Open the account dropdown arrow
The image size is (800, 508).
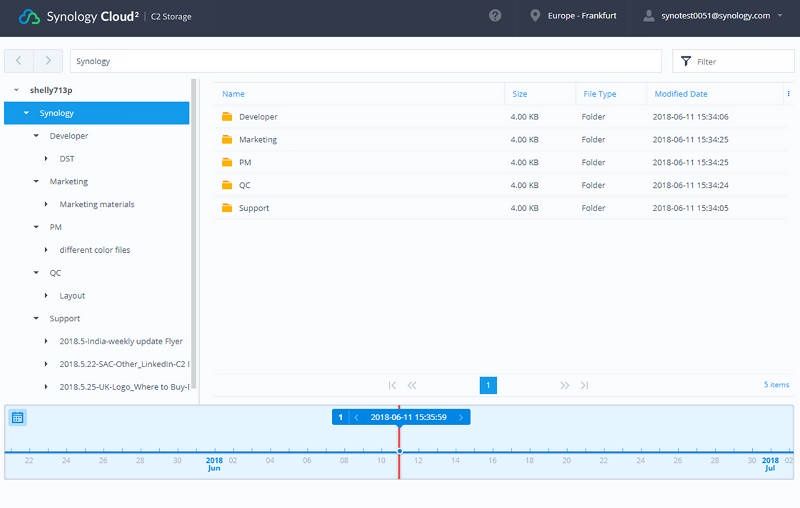click(780, 15)
